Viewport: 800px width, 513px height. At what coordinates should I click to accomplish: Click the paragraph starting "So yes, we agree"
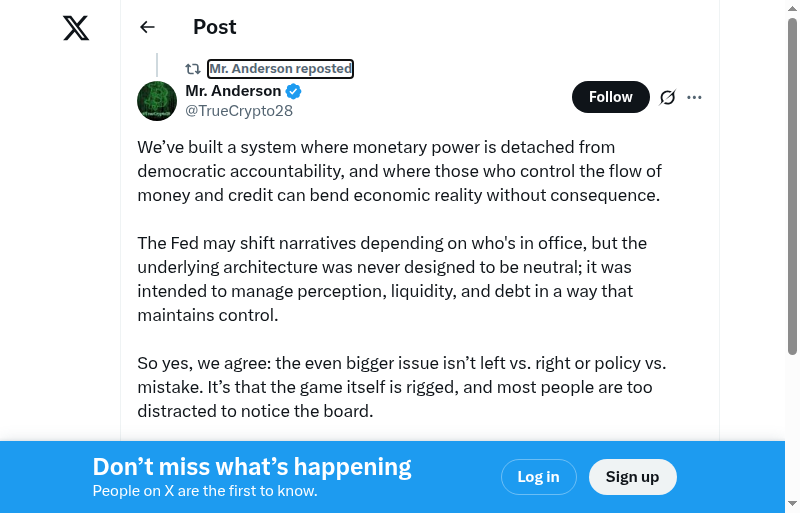(400, 387)
